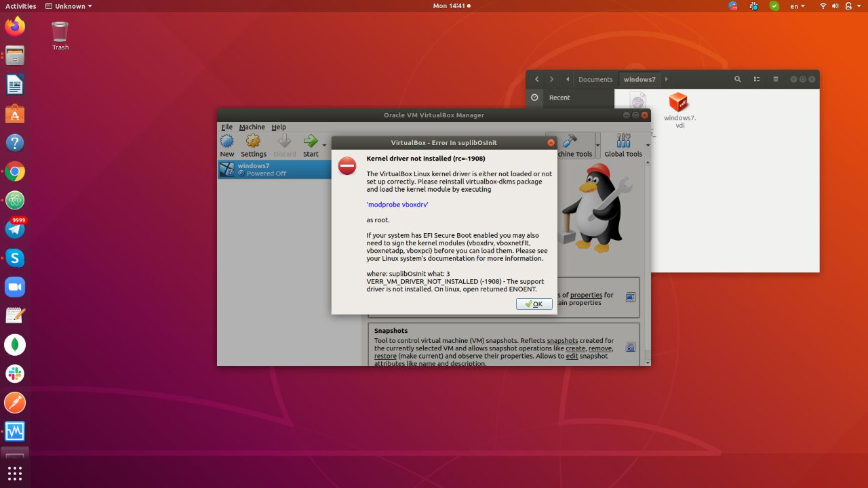Screen dimensions: 868x488
Task: Click the green checkmark tray icon
Action: coord(774,6)
